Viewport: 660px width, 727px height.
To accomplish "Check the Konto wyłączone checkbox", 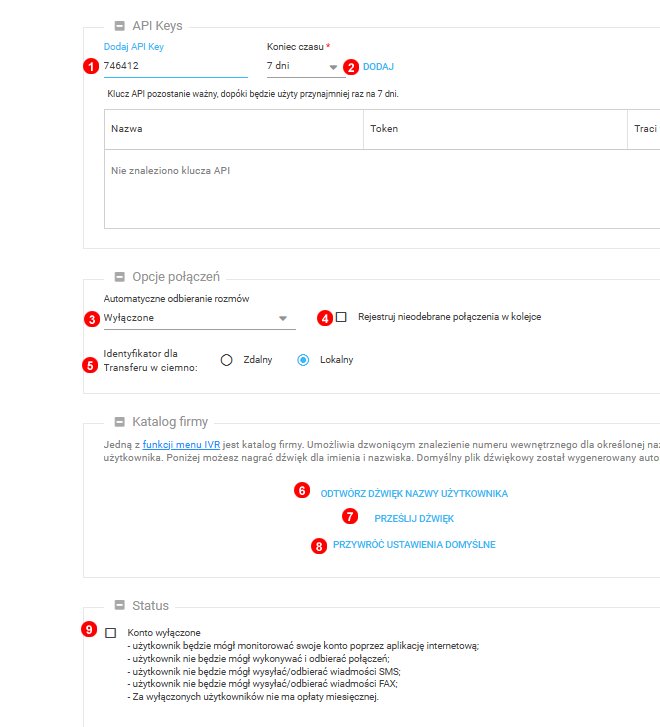I will coord(110,633).
